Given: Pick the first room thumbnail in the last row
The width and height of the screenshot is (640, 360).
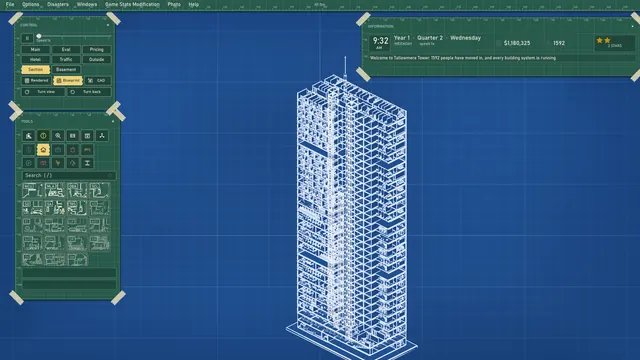Looking at the screenshot, I should click(x=32, y=259).
